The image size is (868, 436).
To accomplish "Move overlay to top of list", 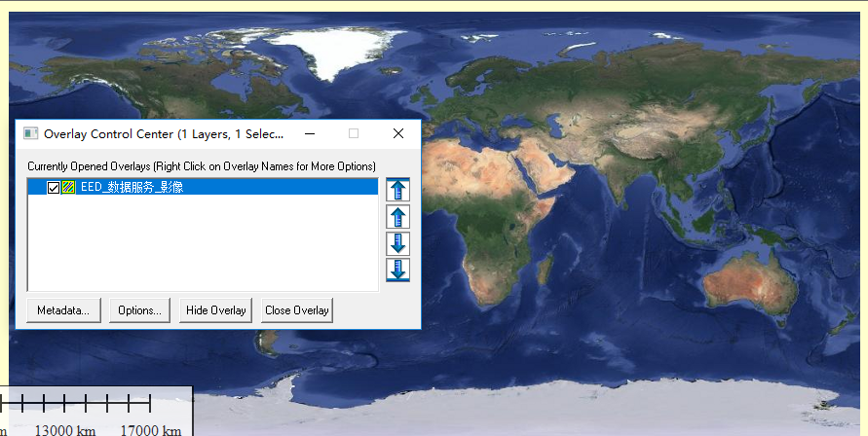I will point(397,190).
